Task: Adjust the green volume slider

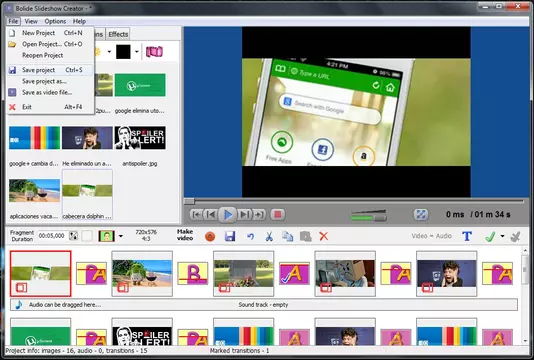Action: click(368, 216)
